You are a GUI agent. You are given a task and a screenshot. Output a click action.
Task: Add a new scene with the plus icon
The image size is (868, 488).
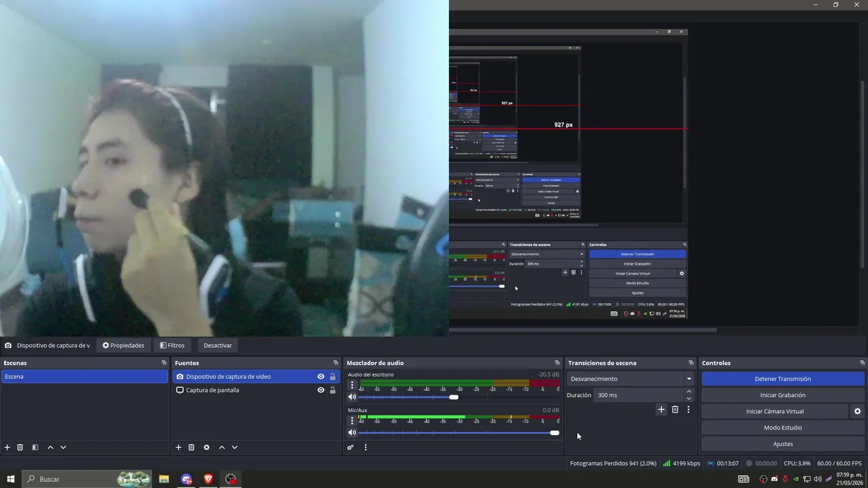7,447
